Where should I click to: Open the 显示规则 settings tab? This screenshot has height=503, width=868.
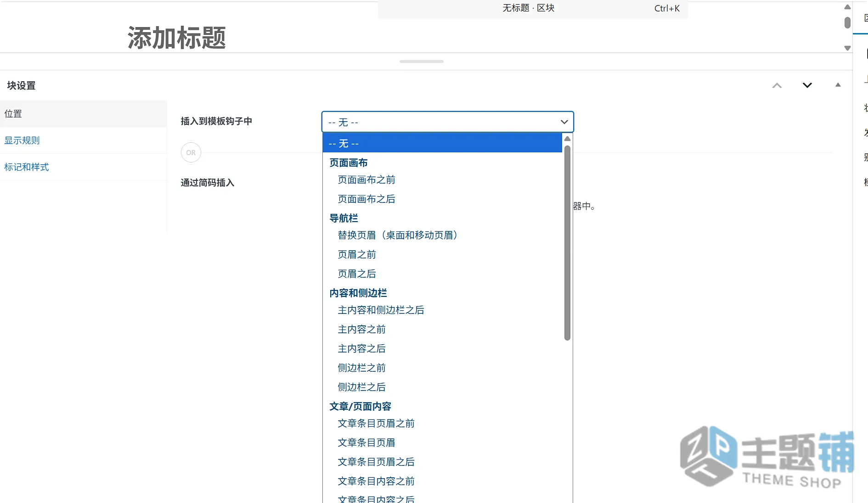click(x=83, y=140)
